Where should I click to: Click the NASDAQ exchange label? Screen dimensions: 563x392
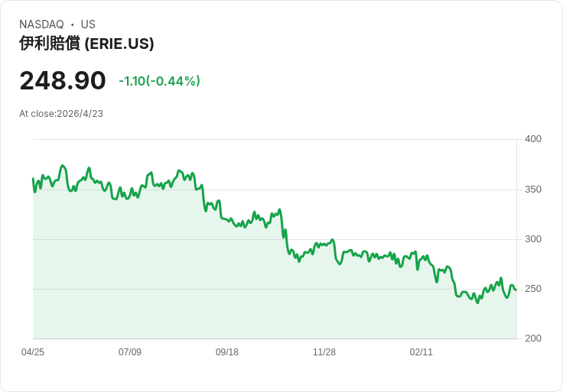(x=41, y=24)
